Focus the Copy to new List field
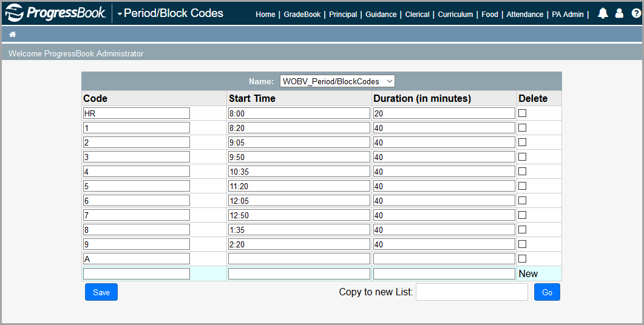 tap(472, 292)
